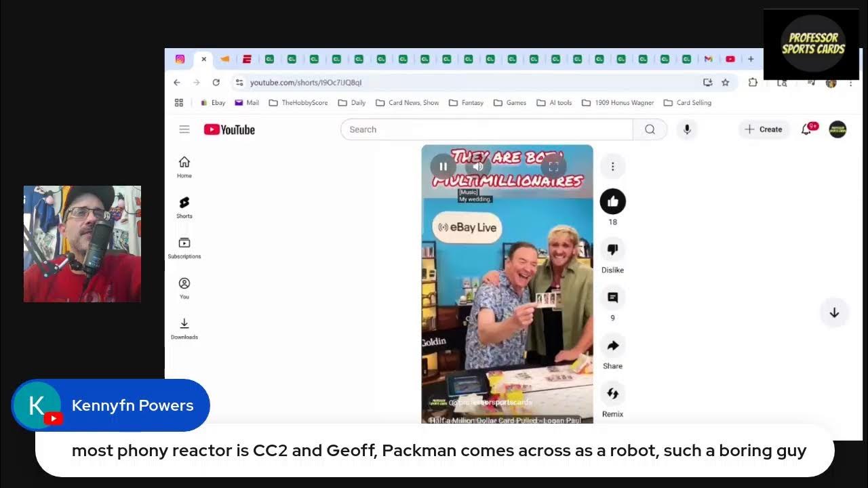
Task: Open the Mail bookmark
Action: (x=247, y=103)
